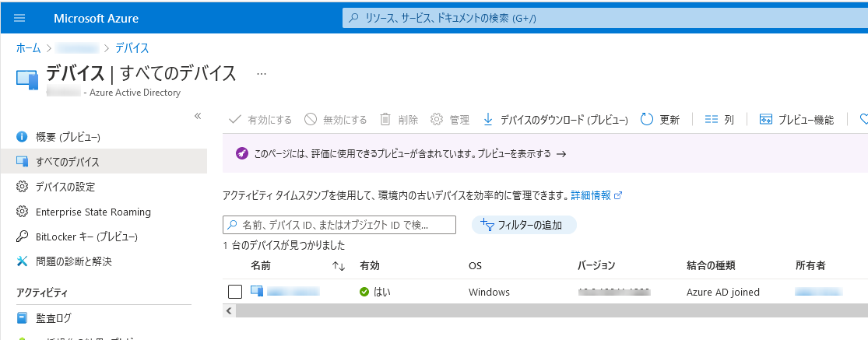Image resolution: width=868 pixels, height=340 pixels.
Task: Click the rocket icon in preview banner
Action: (241, 154)
